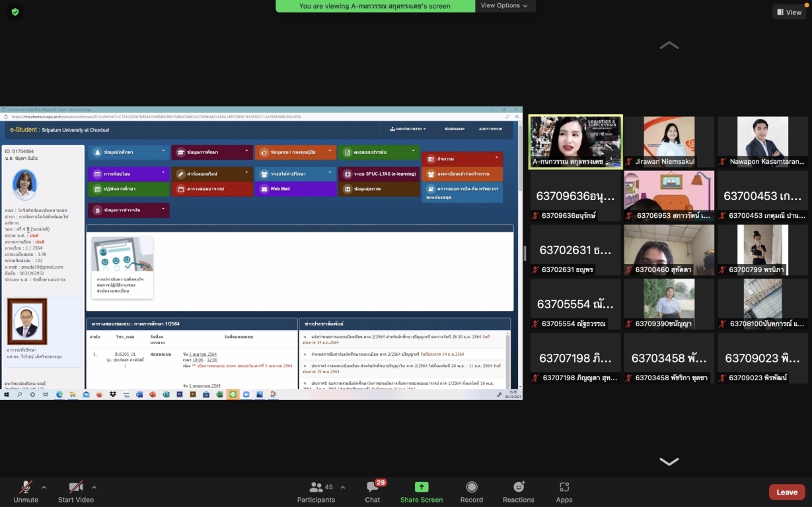Image resolution: width=812 pixels, height=507 pixels.
Task: Click the BUS205_01 course row text
Action: click(125, 354)
